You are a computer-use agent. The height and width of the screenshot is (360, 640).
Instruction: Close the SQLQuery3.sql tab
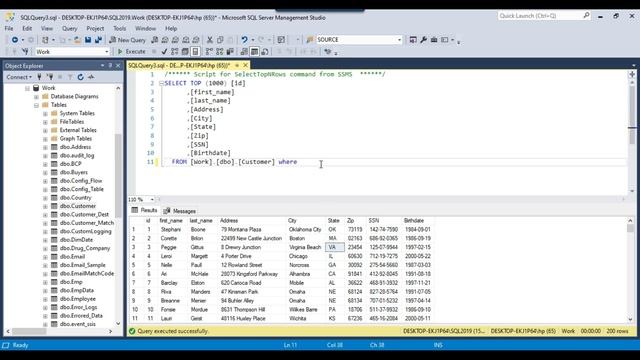click(x=246, y=65)
